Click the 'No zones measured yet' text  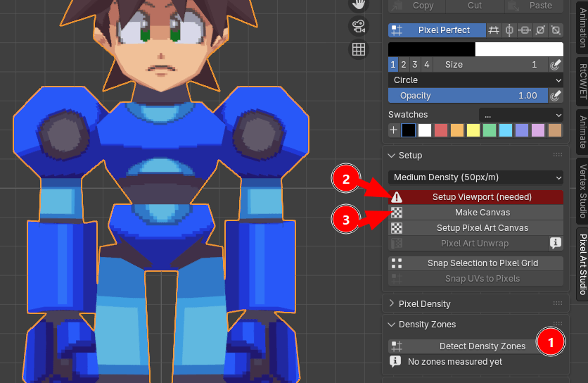pos(455,362)
